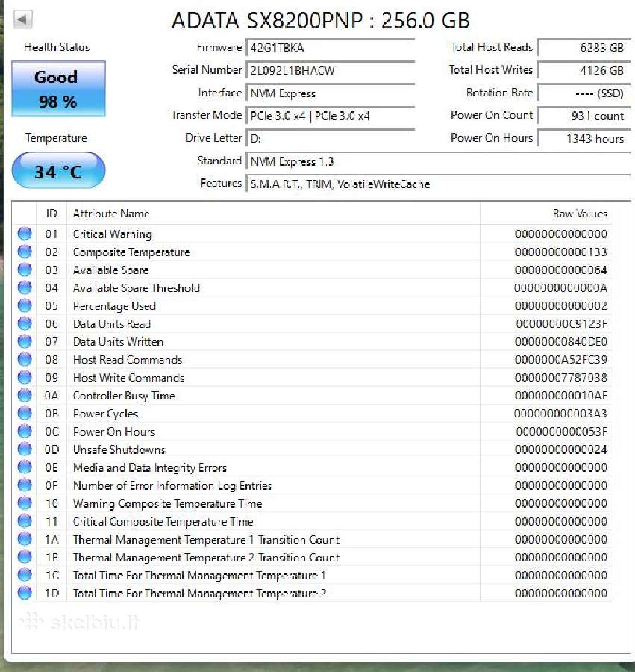
Task: Click the status orb for Error Information Log Entries
Action: [x=25, y=485]
